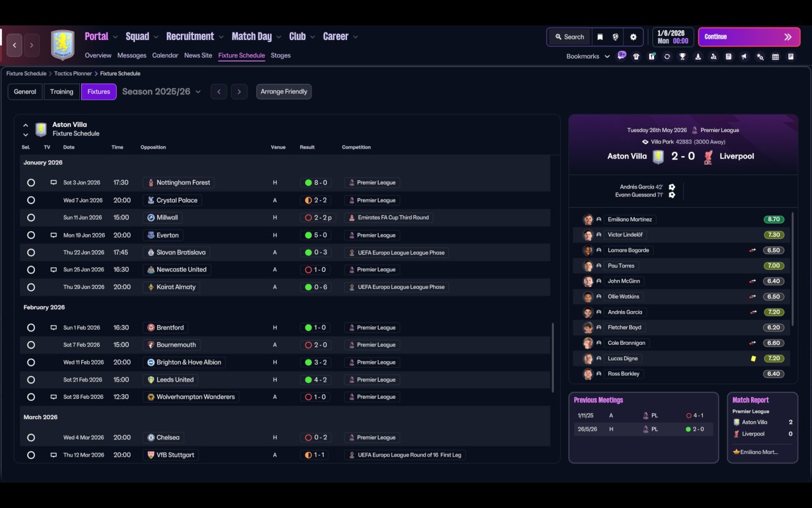
Task: Open the settings gear icon
Action: coord(633,37)
